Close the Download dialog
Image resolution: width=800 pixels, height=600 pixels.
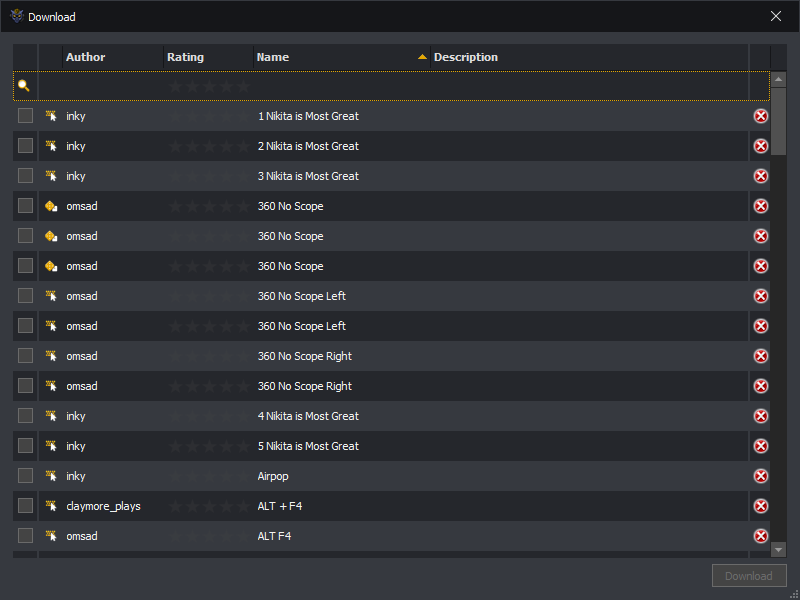pos(776,16)
